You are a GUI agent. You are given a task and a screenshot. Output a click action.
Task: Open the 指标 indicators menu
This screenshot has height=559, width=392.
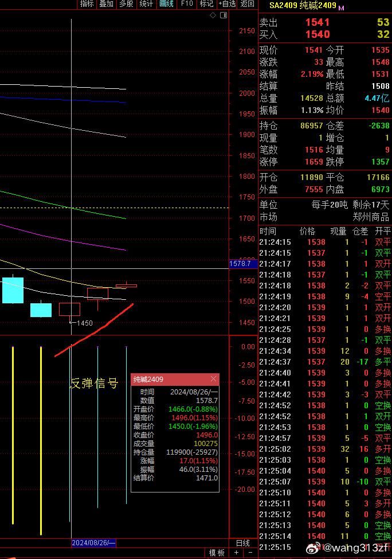click(x=87, y=4)
